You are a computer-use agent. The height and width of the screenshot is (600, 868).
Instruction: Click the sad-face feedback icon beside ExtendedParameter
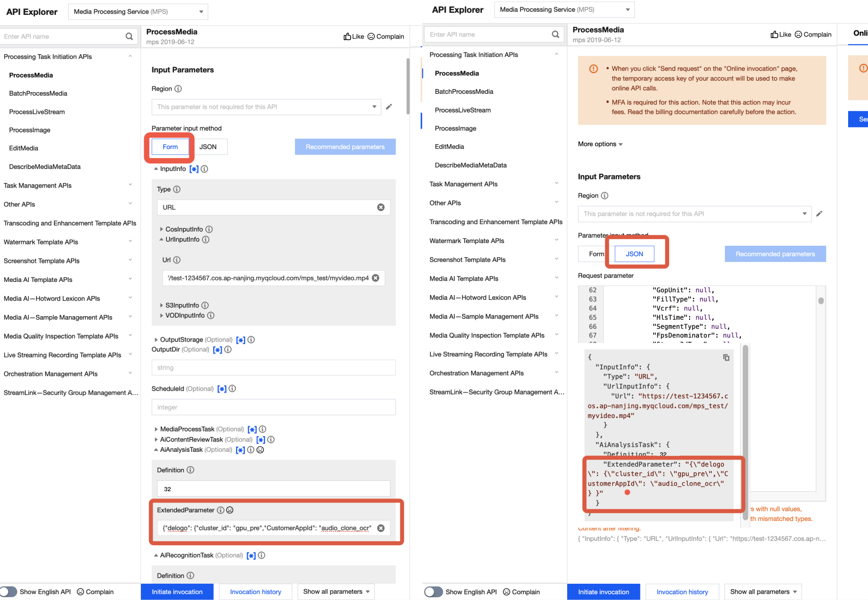click(230, 510)
